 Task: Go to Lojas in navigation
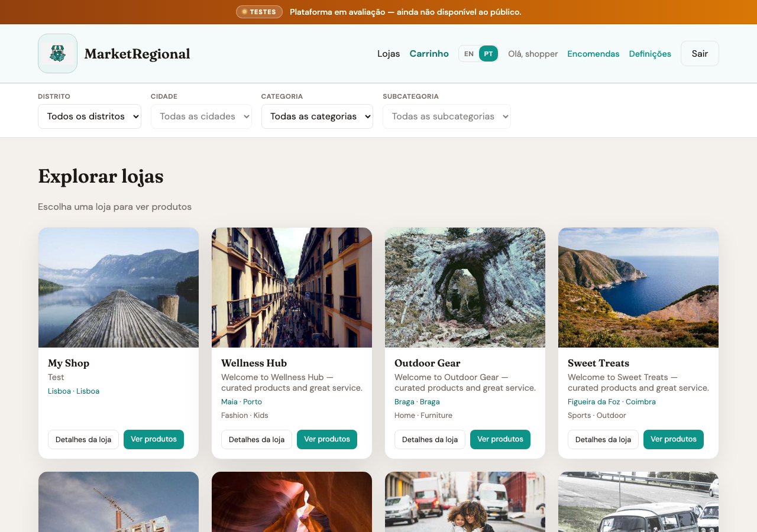[x=389, y=54]
